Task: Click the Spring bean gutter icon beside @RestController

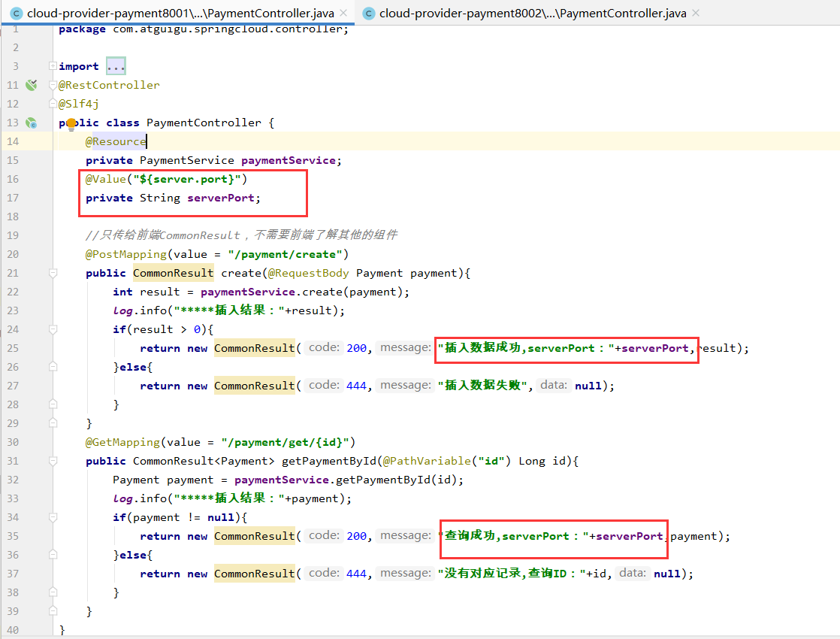Action: tap(31, 85)
